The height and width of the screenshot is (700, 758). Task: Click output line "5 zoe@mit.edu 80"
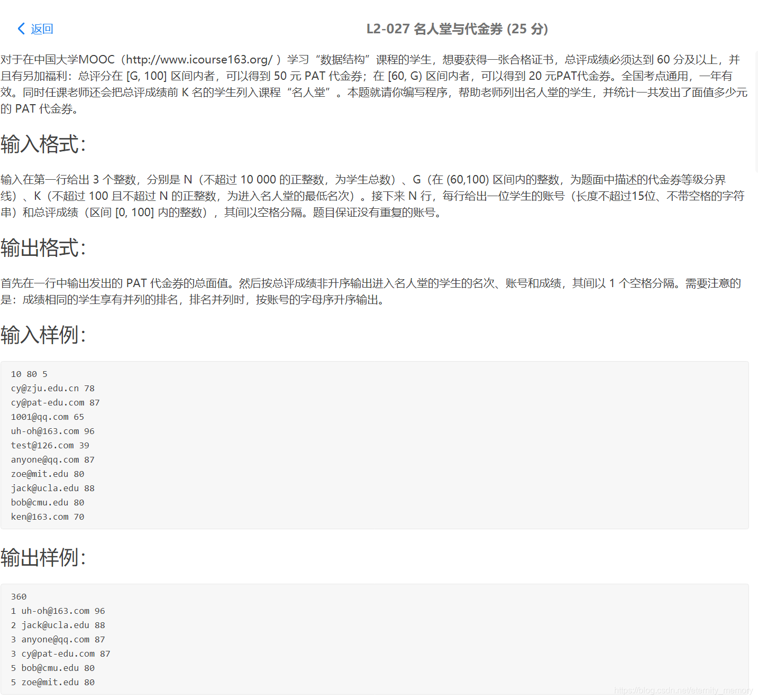[x=53, y=683]
